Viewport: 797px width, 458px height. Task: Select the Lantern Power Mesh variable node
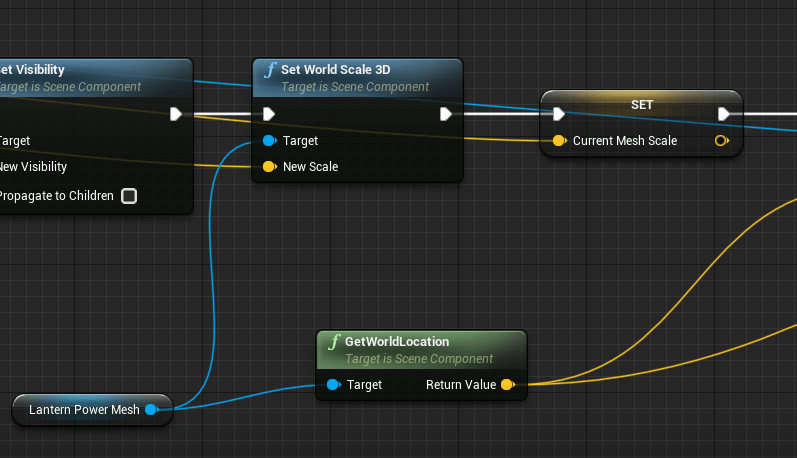pos(84,409)
